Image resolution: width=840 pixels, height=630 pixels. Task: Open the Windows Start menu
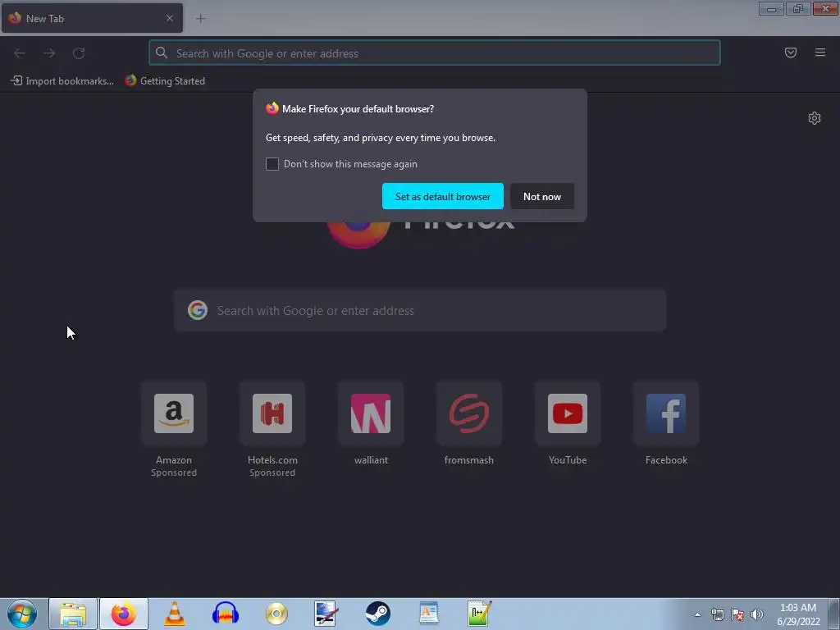click(x=22, y=614)
